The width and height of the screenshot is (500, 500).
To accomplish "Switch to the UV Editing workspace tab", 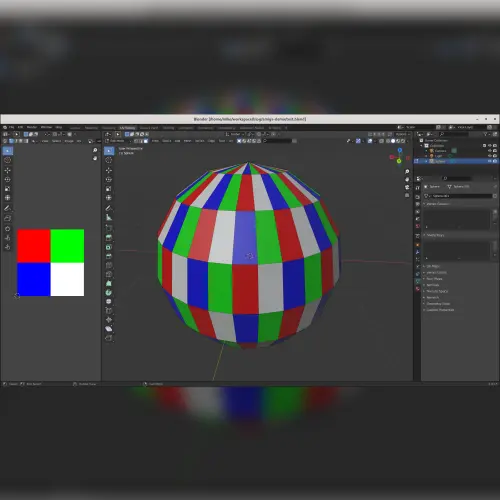I will click(x=127, y=128).
